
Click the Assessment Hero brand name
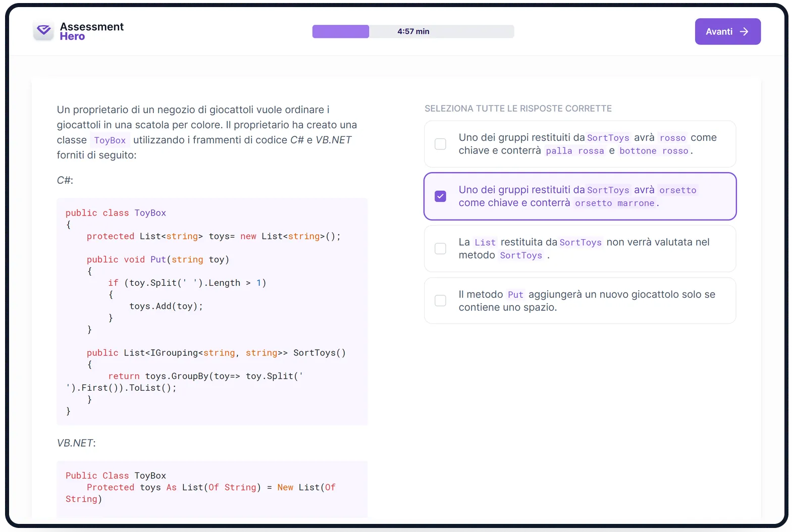click(91, 31)
